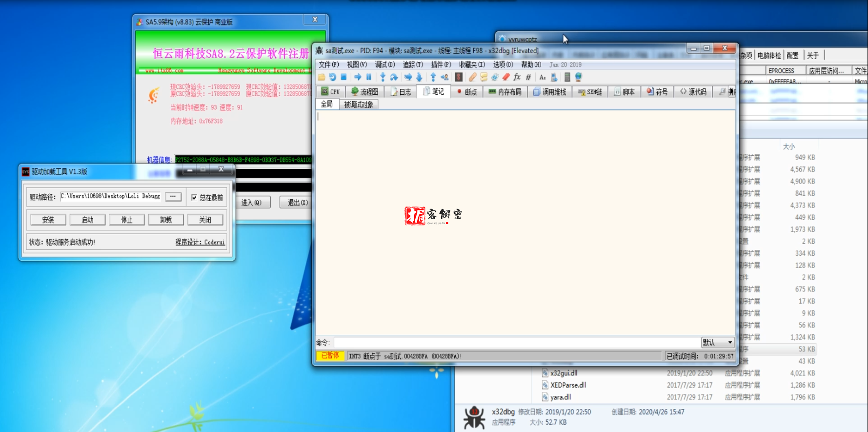The image size is (868, 432).
Task: Click the bookmarks red icon
Action: (506, 77)
